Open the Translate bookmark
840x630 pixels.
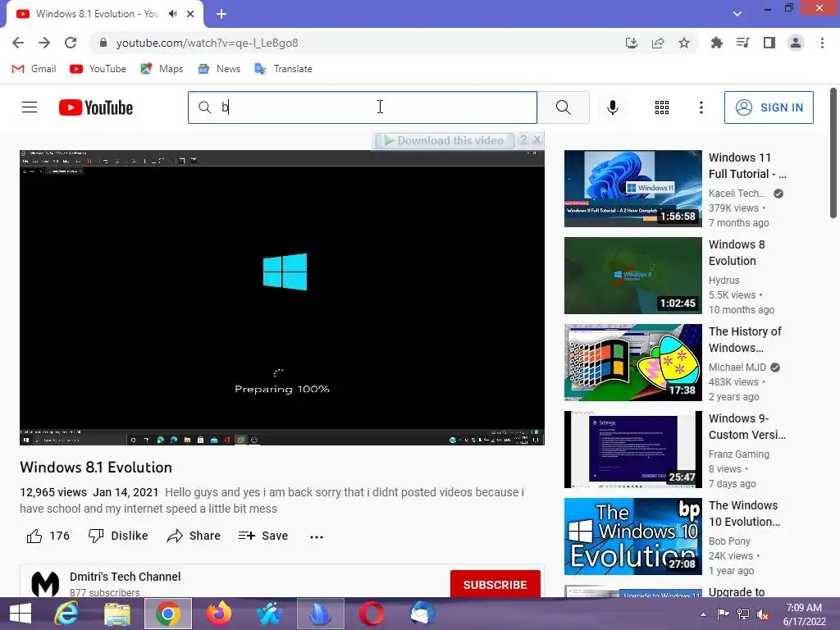pos(283,69)
